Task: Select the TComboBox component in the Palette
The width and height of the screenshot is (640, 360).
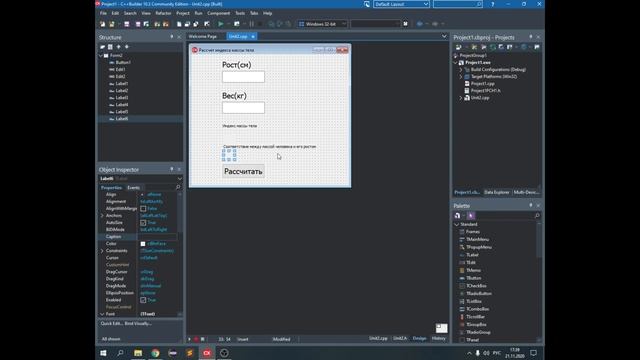Action: point(477,309)
